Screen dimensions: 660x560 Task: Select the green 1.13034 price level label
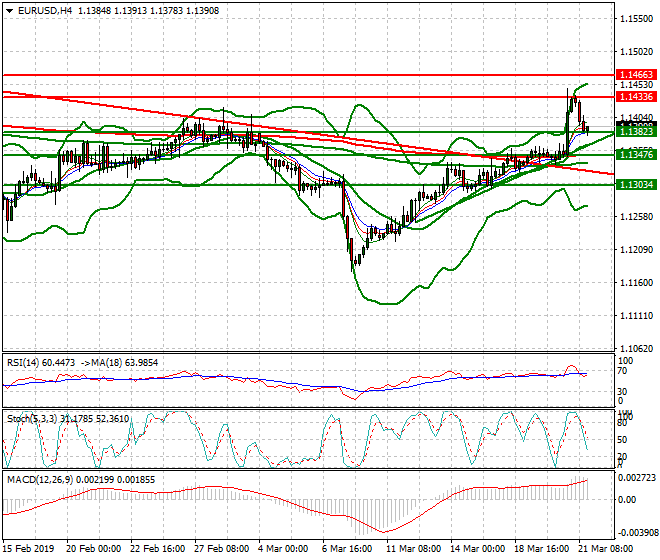pyautogui.click(x=636, y=184)
